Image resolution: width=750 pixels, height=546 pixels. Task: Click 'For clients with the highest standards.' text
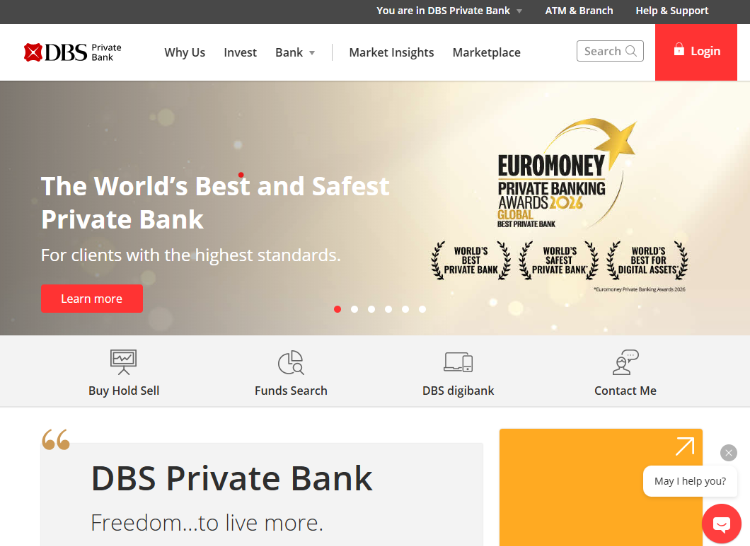(x=191, y=255)
